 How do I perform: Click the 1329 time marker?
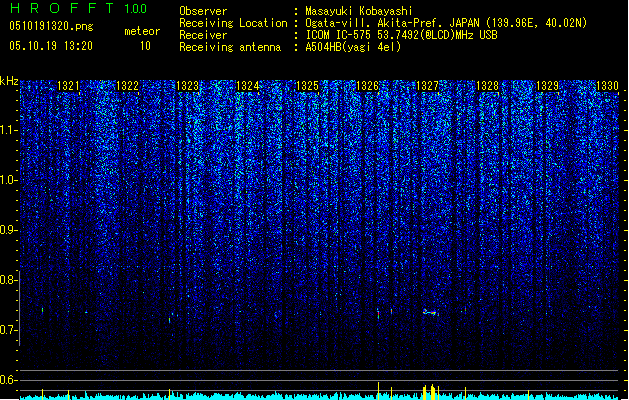(x=547, y=86)
